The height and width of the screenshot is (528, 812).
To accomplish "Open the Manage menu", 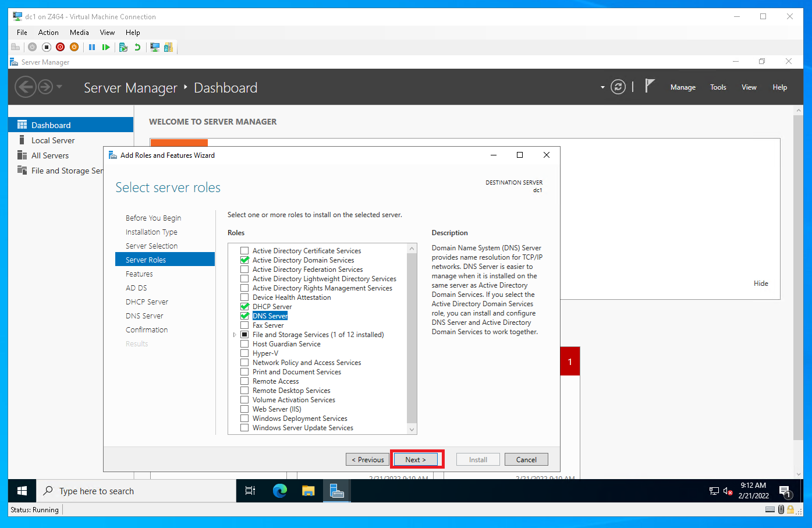I will [683, 87].
